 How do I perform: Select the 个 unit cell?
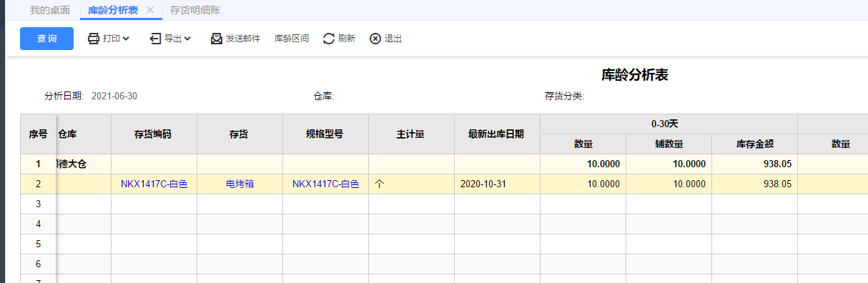(x=411, y=184)
